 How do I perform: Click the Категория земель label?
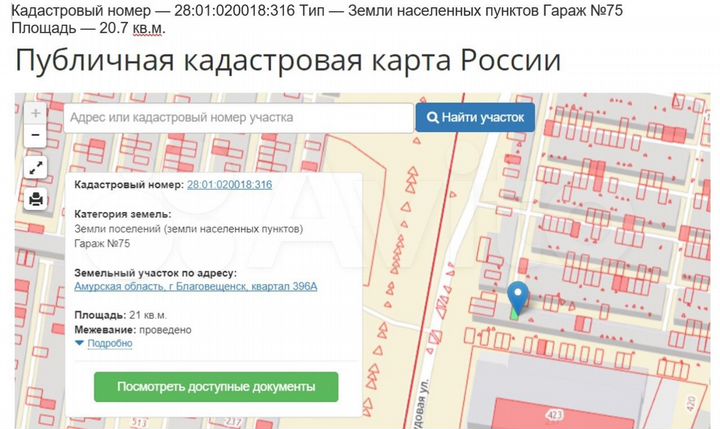[123, 214]
